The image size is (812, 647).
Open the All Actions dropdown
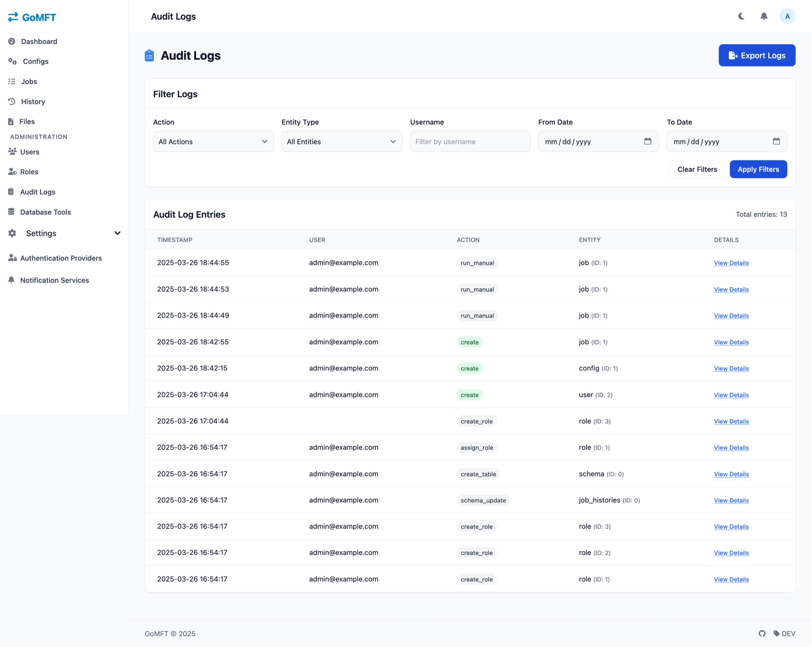tap(213, 142)
